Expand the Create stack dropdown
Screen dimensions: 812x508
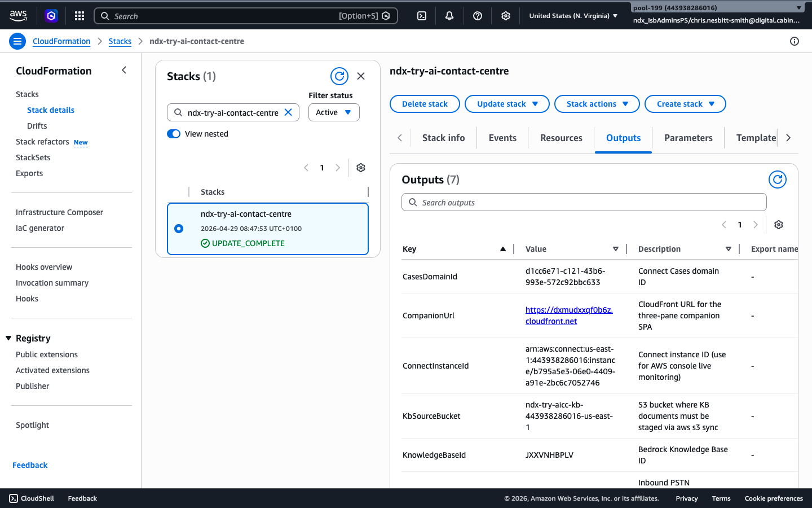click(x=685, y=104)
